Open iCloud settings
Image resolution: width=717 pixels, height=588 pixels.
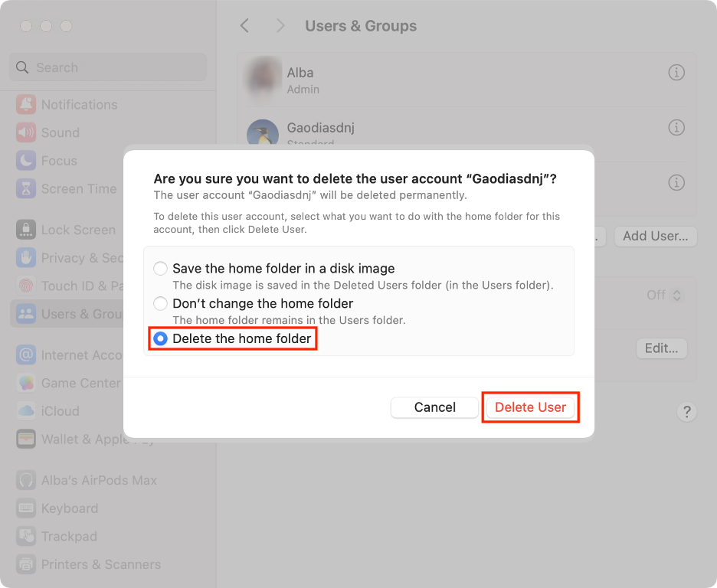pyautogui.click(x=60, y=411)
